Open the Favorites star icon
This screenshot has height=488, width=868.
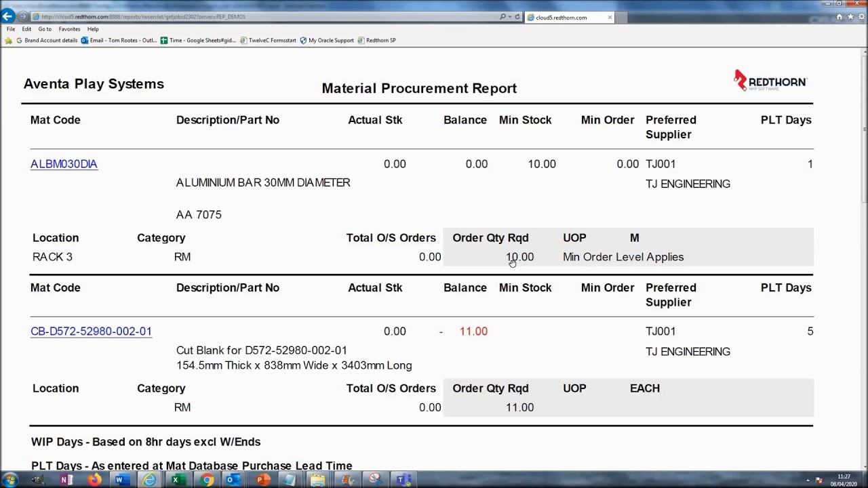(850, 17)
